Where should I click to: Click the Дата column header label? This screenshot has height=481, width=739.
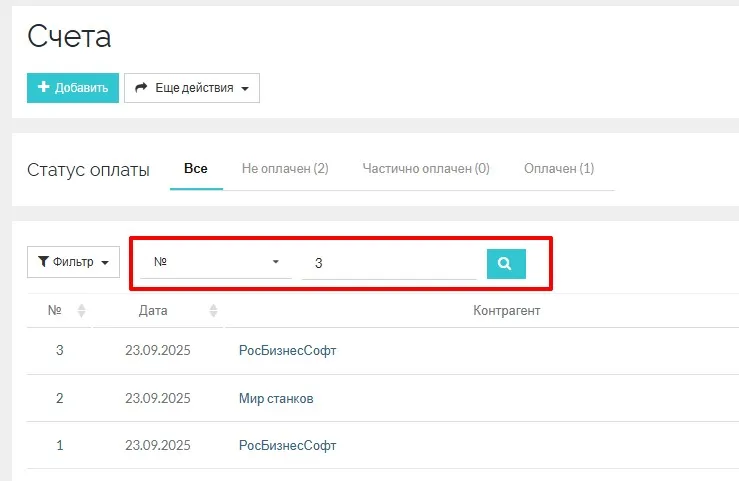pos(153,311)
